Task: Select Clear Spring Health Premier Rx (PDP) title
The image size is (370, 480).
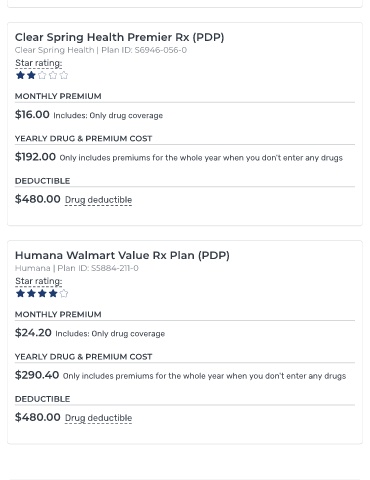Action: click(x=119, y=37)
